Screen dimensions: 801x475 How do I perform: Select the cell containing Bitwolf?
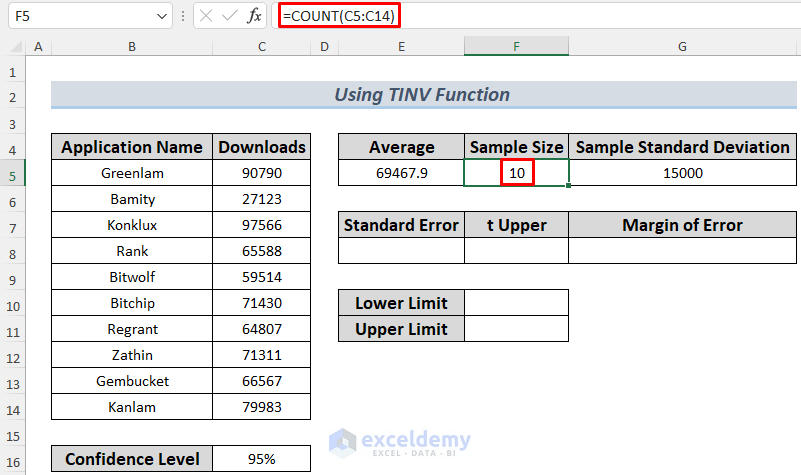coord(132,277)
